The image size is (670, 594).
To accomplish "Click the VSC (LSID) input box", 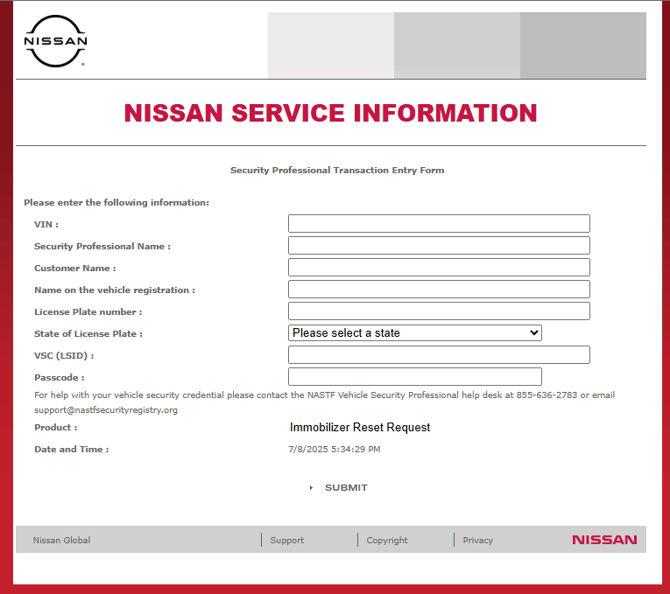I will pyautogui.click(x=439, y=355).
